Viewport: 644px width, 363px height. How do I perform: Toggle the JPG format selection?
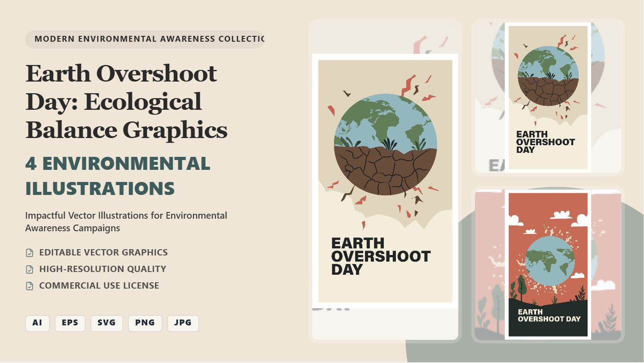tap(183, 323)
